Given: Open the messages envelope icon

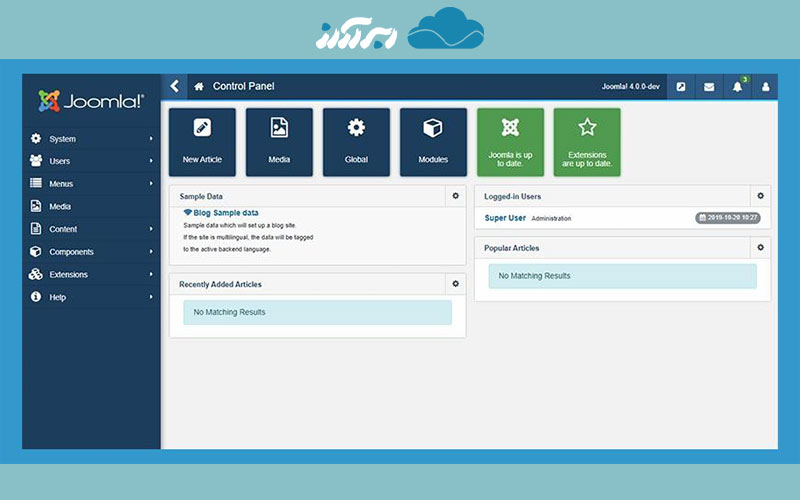Looking at the screenshot, I should pyautogui.click(x=709, y=87).
